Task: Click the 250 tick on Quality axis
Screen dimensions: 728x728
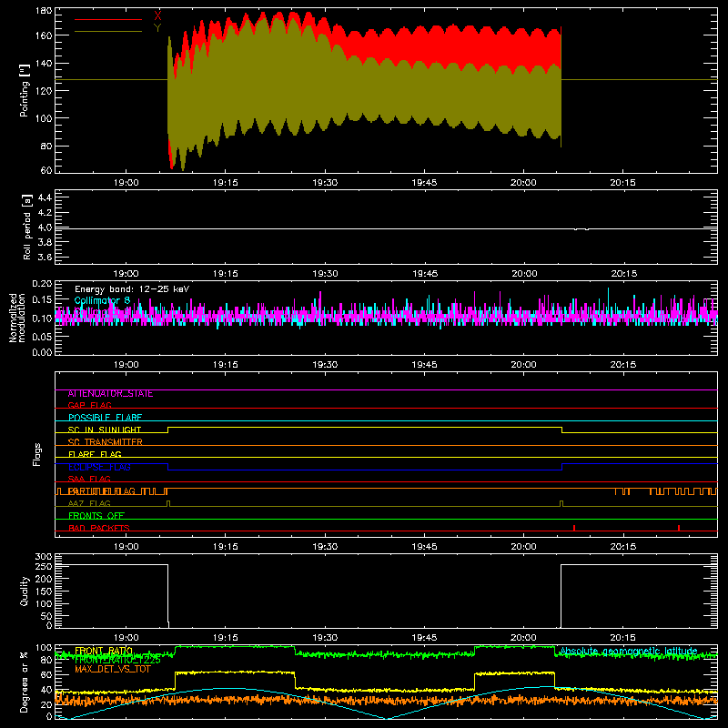Action: [x=43, y=566]
